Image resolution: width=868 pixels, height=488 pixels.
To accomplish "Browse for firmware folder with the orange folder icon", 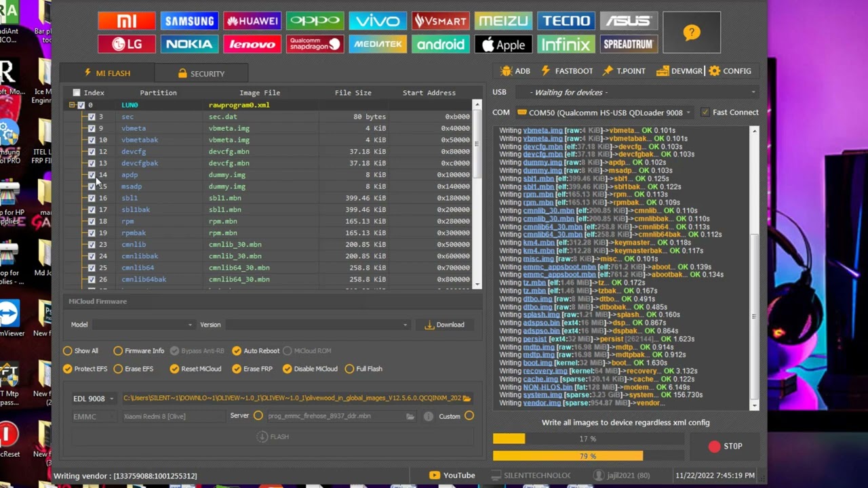I will pos(467,399).
